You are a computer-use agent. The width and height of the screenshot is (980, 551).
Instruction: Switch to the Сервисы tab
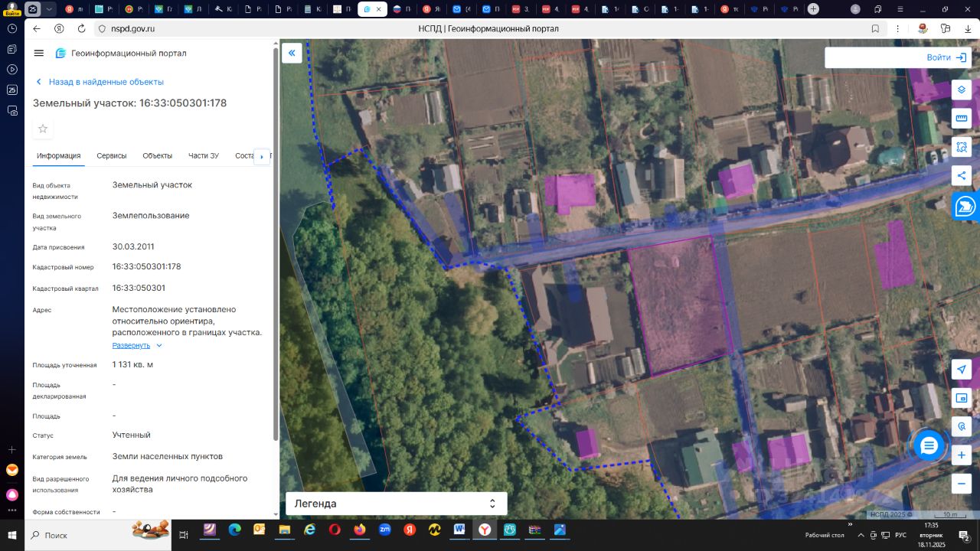112,155
